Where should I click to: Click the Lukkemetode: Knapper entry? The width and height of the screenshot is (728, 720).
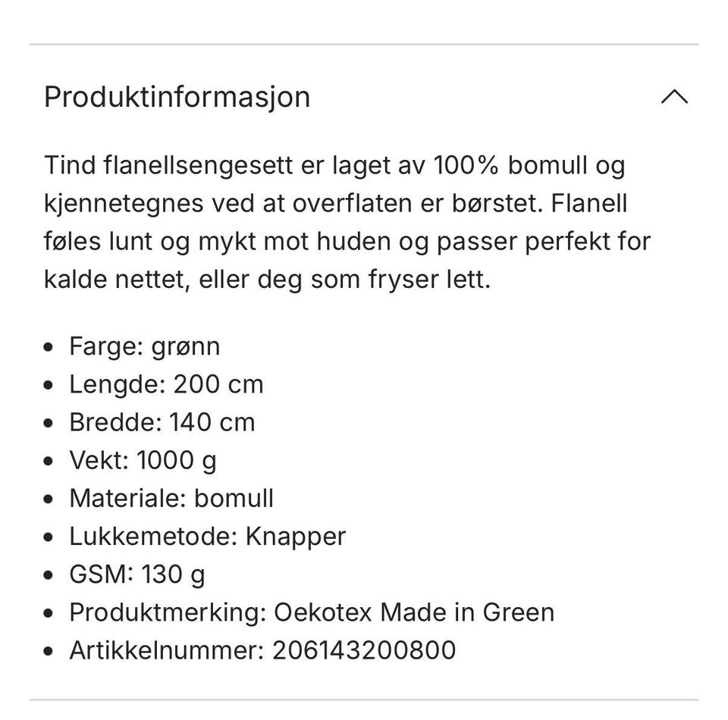pyautogui.click(x=208, y=537)
